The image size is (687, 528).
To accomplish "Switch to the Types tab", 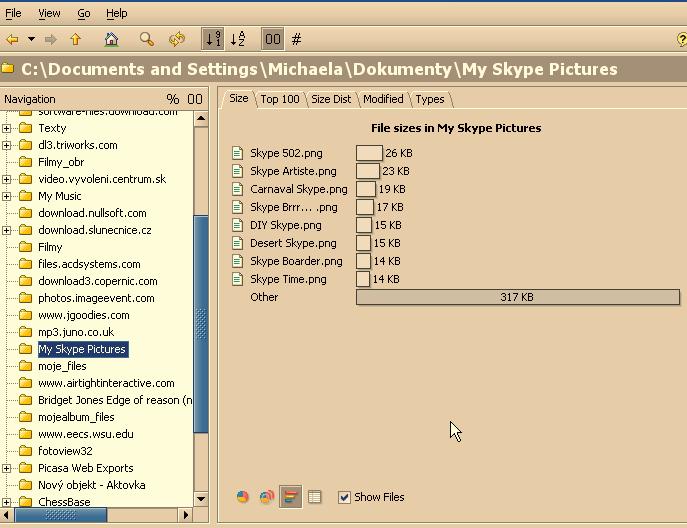I will point(430,99).
